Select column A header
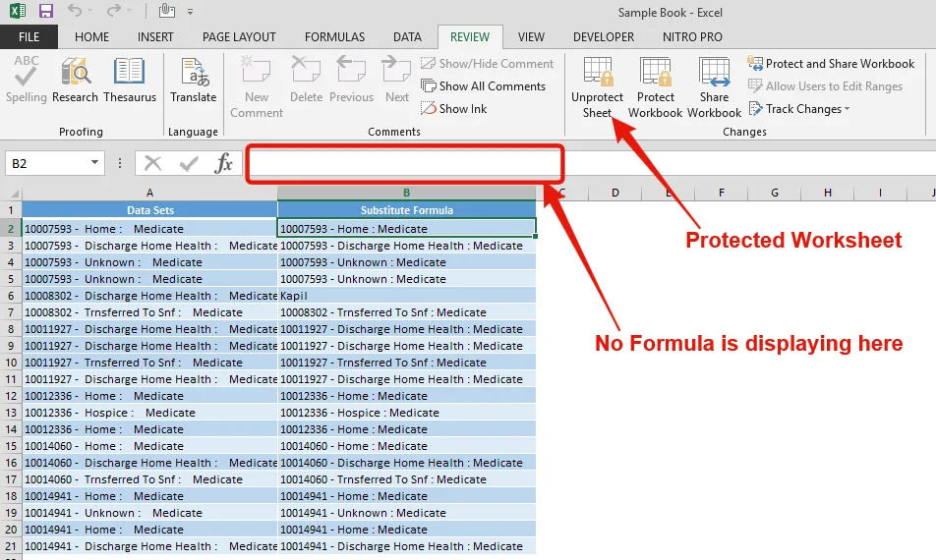Screen dimensions: 936x560 [x=149, y=193]
